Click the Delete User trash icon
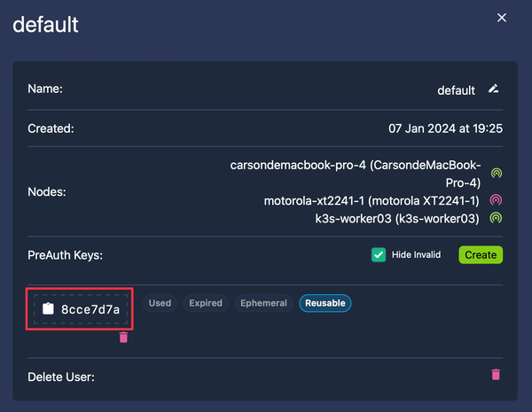 [496, 375]
